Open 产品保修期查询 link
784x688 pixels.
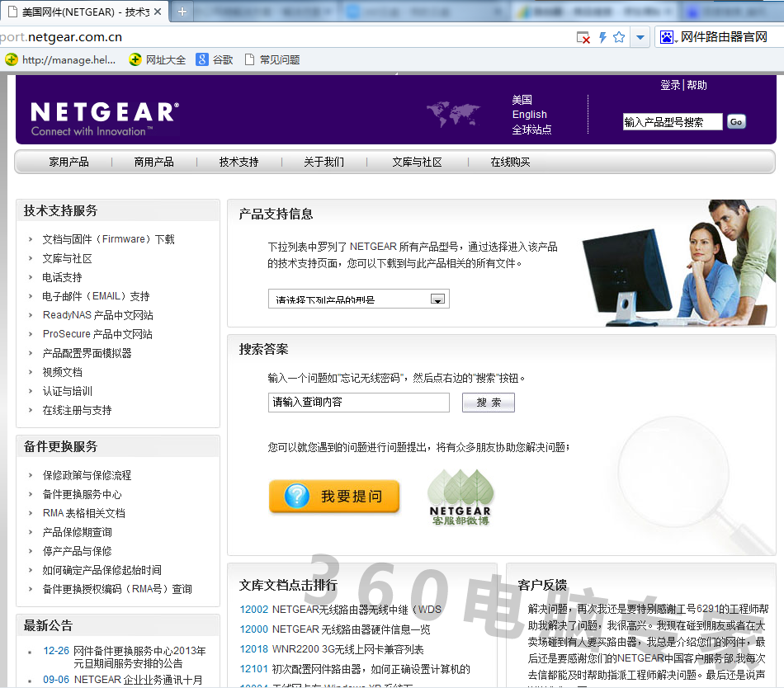click(x=77, y=532)
